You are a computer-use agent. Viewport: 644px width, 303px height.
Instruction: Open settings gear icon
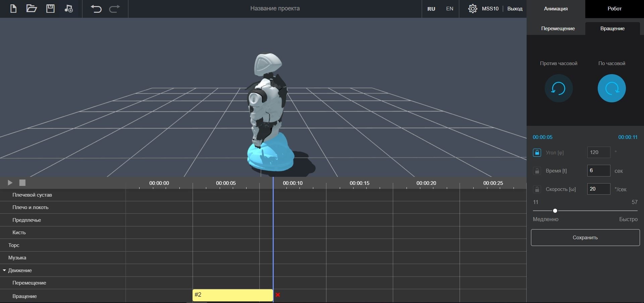[473, 9]
